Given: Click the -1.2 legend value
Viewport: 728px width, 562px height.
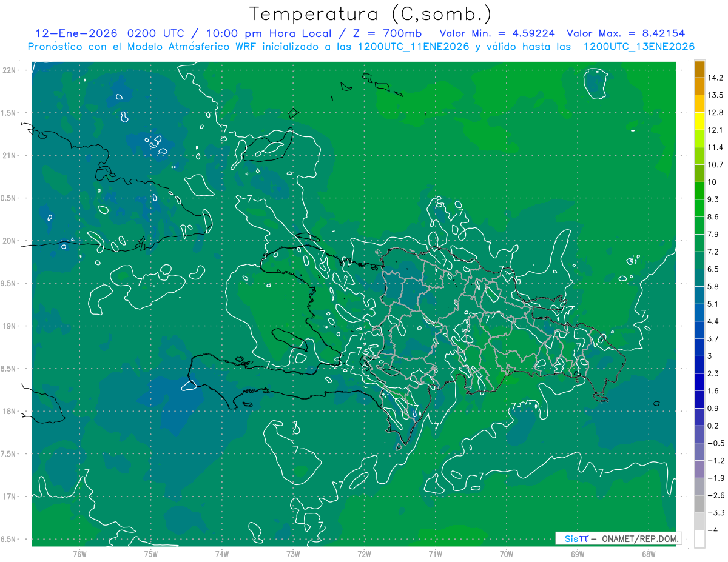Looking at the screenshot, I should pyautogui.click(x=716, y=461).
